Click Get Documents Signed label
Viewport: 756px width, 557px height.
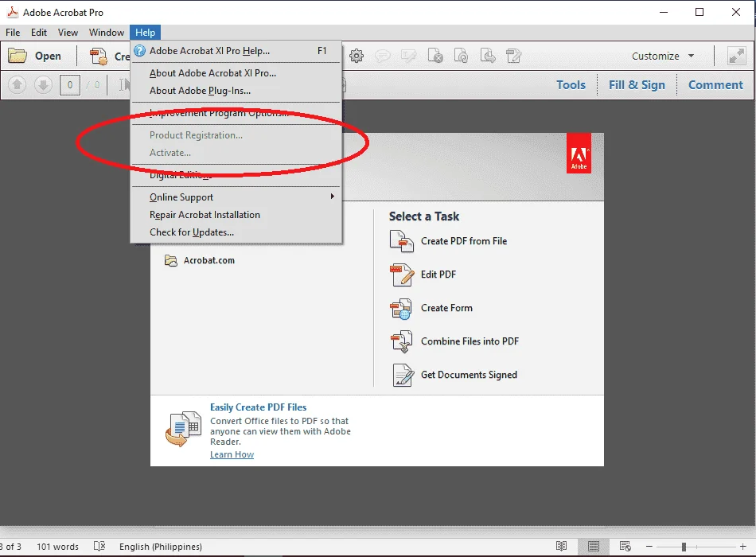(x=469, y=375)
